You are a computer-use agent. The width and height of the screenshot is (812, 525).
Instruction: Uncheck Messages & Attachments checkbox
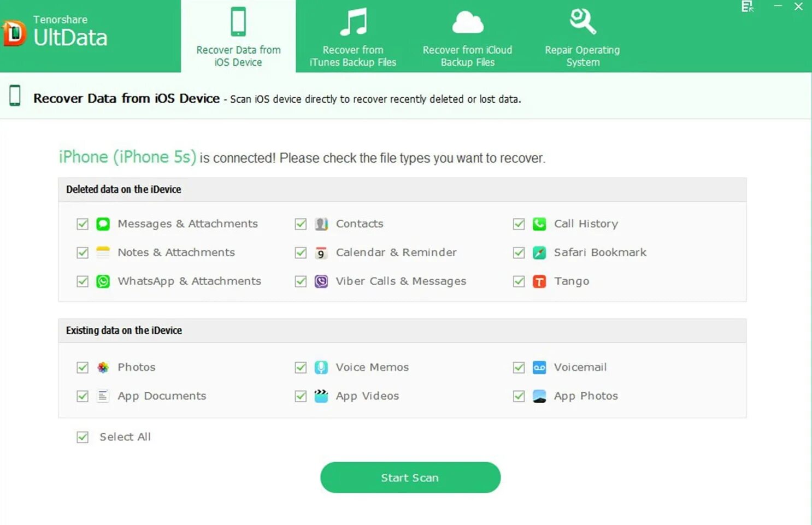(83, 224)
